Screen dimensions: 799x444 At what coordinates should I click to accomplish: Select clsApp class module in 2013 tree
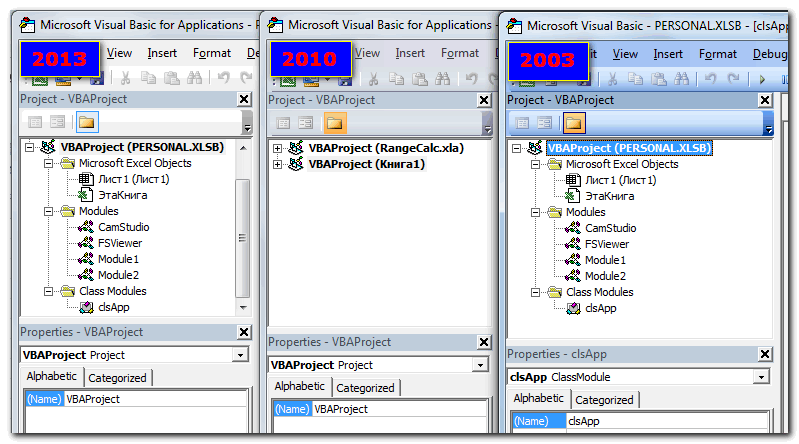pyautogui.click(x=114, y=307)
